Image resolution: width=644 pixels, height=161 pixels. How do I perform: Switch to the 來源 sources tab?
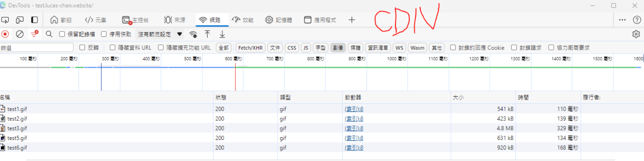[x=174, y=20]
